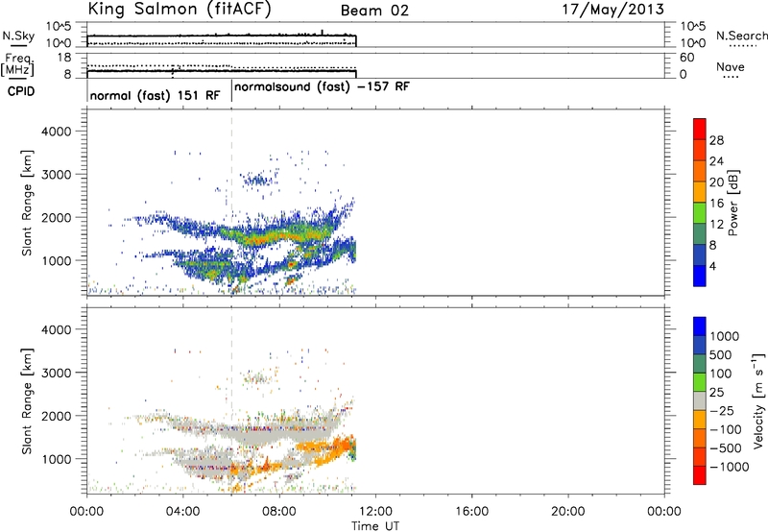This screenshot has width=768, height=532.
Task: Click the 'Time UT' axis label
Action: pyautogui.click(x=375, y=526)
